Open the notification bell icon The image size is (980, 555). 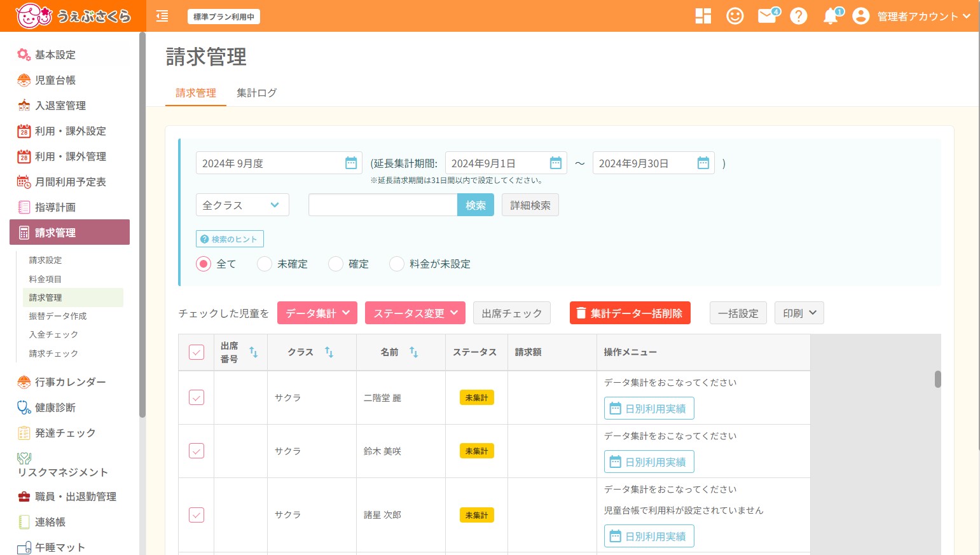[832, 16]
